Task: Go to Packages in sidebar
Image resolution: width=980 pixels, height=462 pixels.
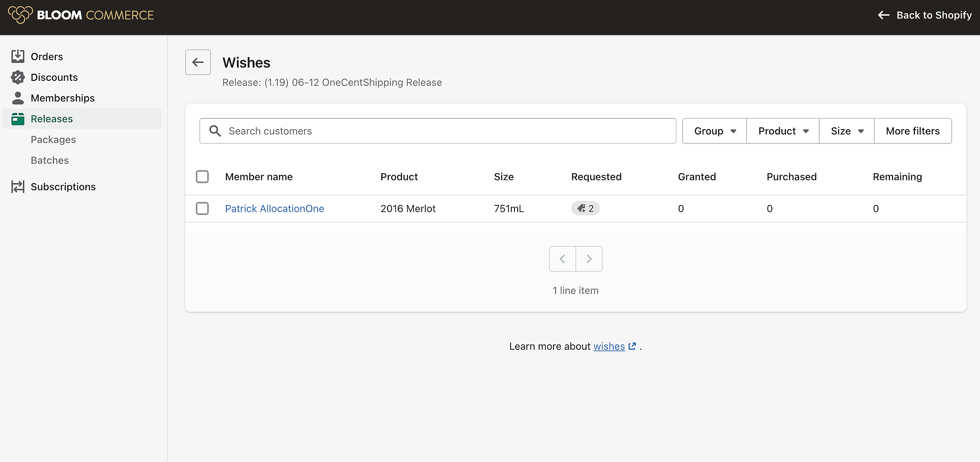Action: (x=53, y=139)
